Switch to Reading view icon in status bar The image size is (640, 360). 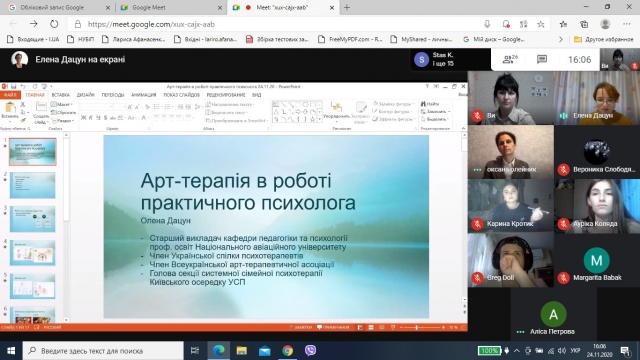click(x=382, y=327)
